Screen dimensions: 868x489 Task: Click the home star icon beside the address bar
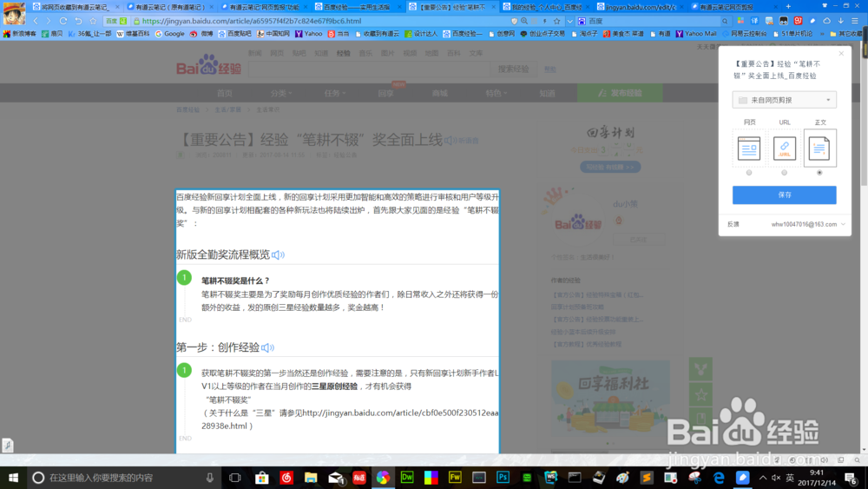pos(93,21)
